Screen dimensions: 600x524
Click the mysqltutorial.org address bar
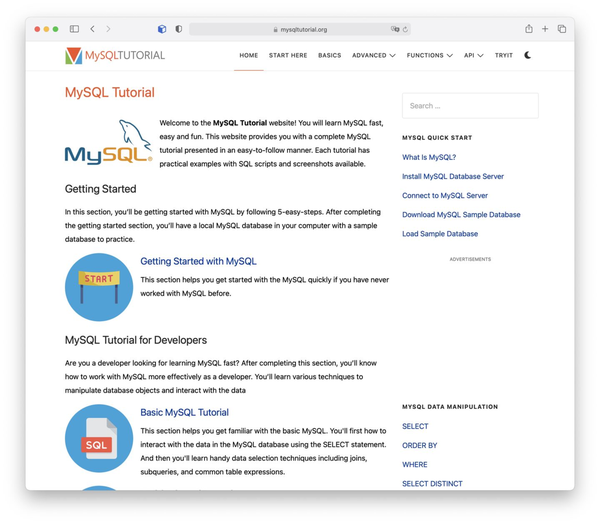(300, 29)
